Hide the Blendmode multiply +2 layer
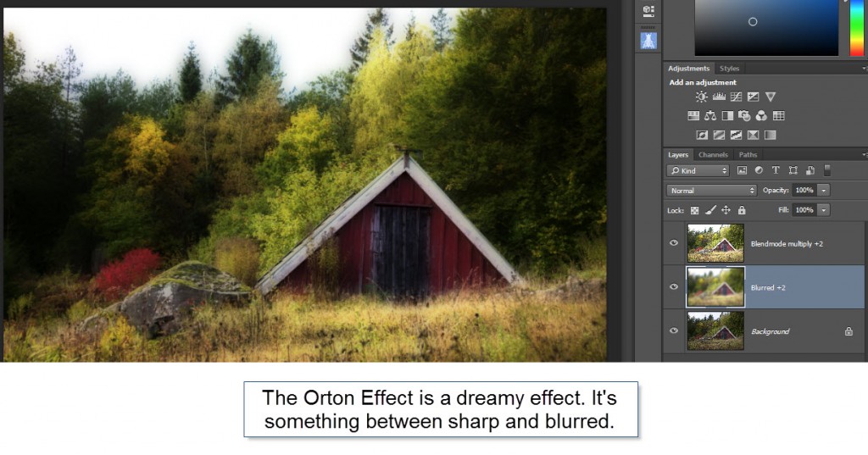This screenshot has width=868, height=455. coord(674,243)
